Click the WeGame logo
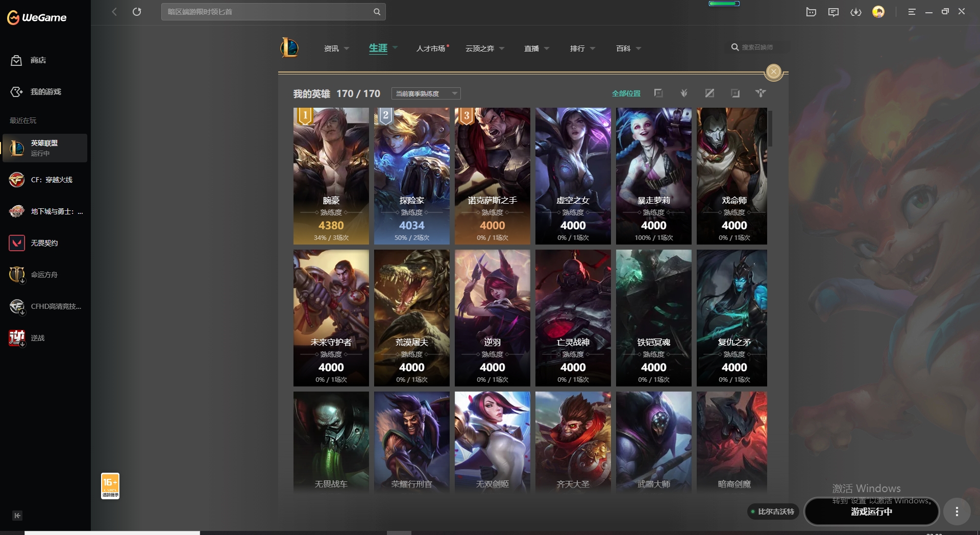 (x=37, y=17)
